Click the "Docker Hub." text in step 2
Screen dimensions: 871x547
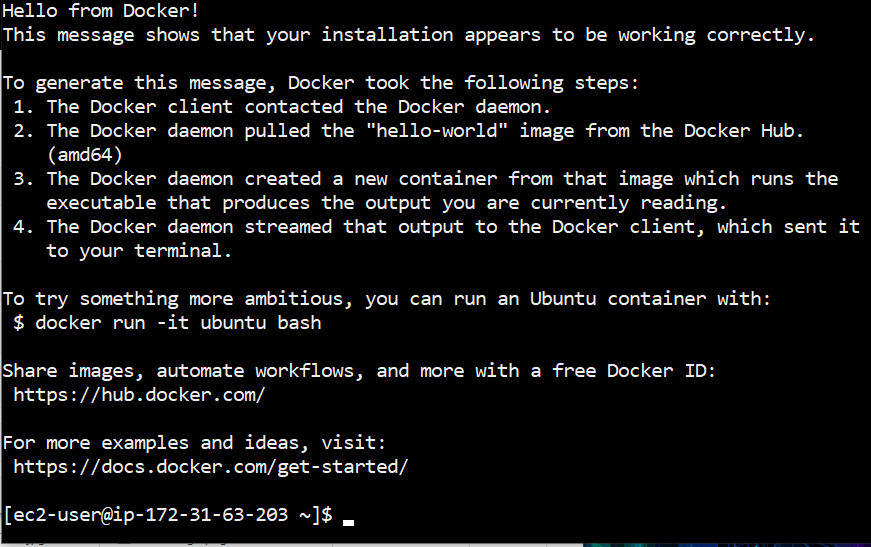click(744, 131)
